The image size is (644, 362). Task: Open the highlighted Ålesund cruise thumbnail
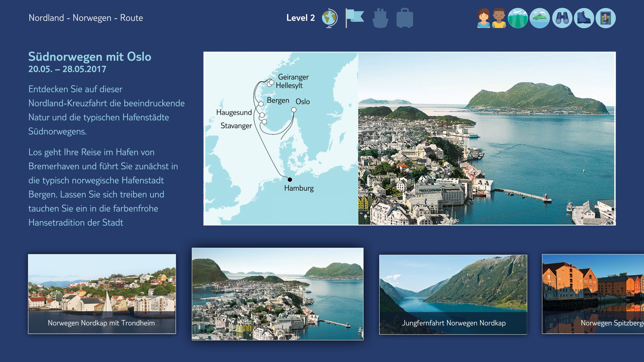pyautogui.click(x=277, y=294)
